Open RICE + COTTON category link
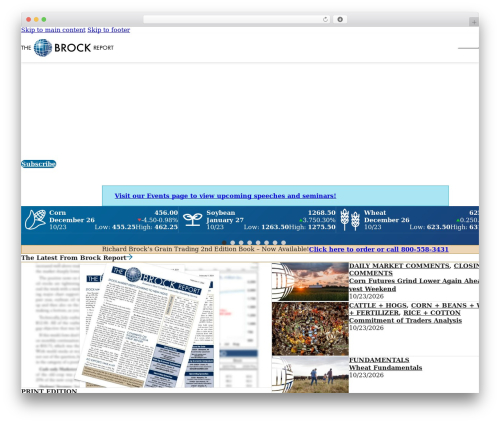This screenshot has width=500, height=423. tap(432, 313)
